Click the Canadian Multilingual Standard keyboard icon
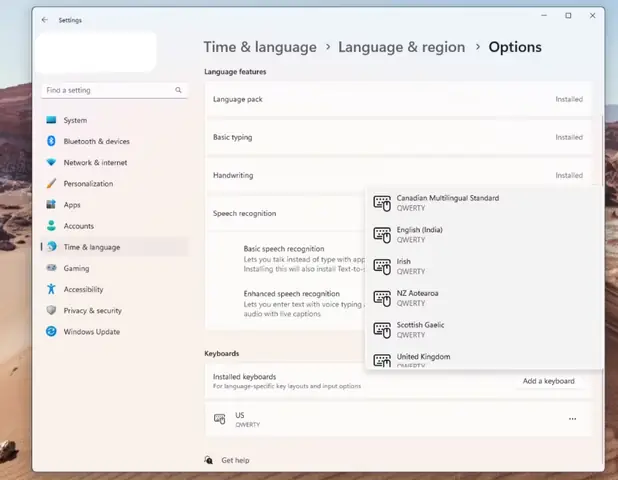 coord(382,203)
